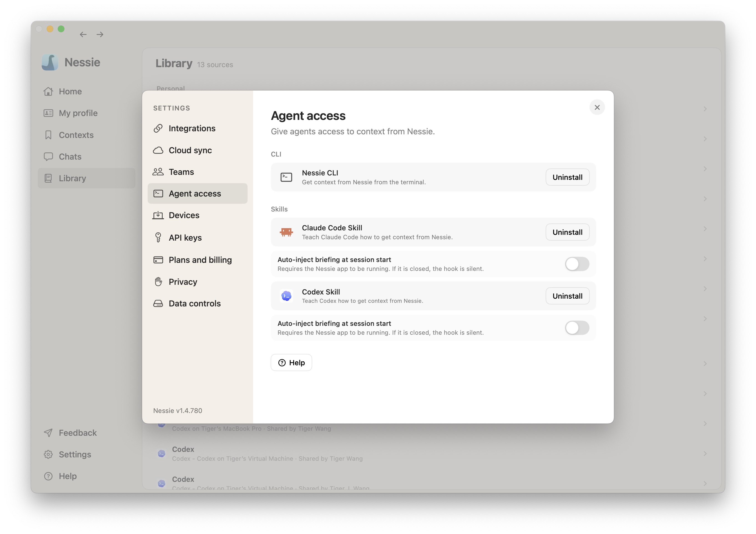
Task: Go to Contexts in the sidebar
Action: click(x=87, y=135)
